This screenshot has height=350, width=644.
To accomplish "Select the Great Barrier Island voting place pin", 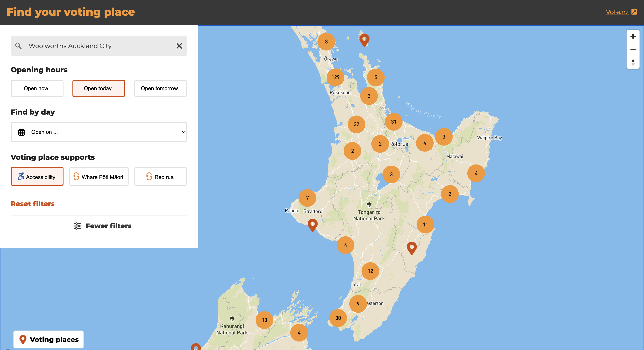I will (364, 40).
